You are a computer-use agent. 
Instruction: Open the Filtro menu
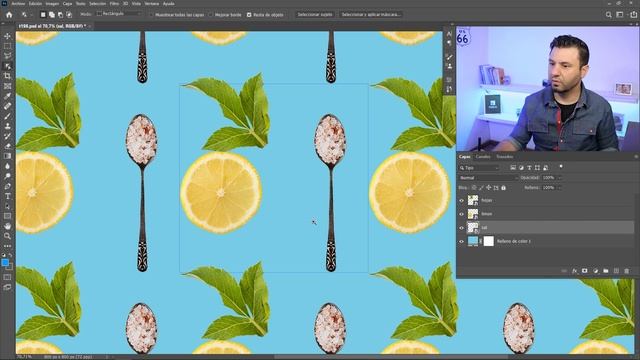pyautogui.click(x=114, y=4)
